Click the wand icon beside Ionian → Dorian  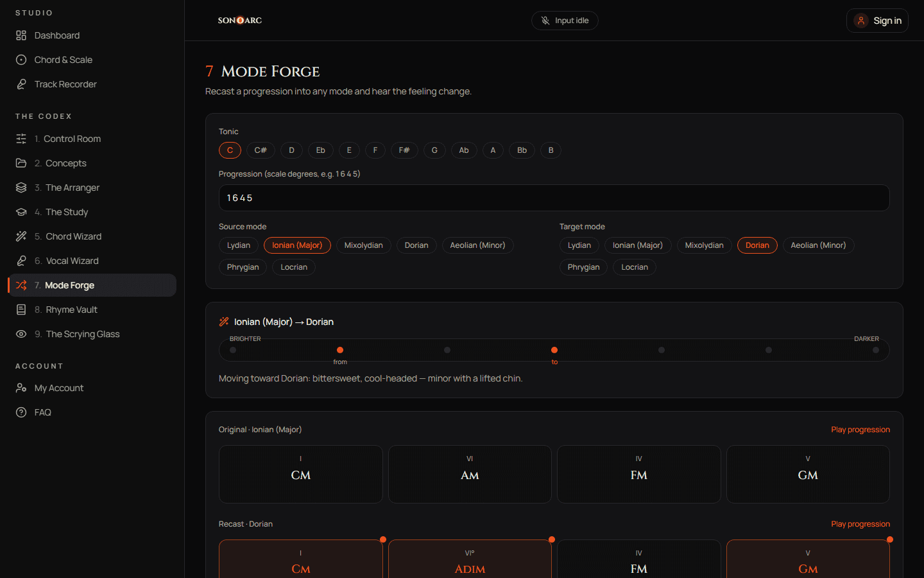point(224,322)
